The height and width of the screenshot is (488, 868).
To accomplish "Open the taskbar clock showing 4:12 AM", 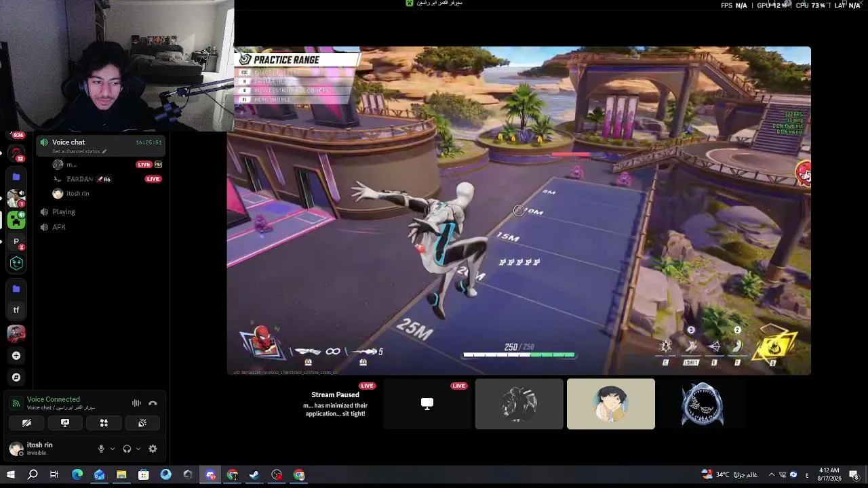I will pyautogui.click(x=829, y=474).
